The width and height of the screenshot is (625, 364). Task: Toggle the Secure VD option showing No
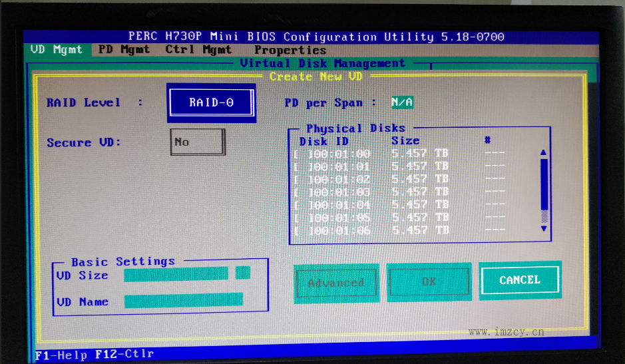pos(198,142)
